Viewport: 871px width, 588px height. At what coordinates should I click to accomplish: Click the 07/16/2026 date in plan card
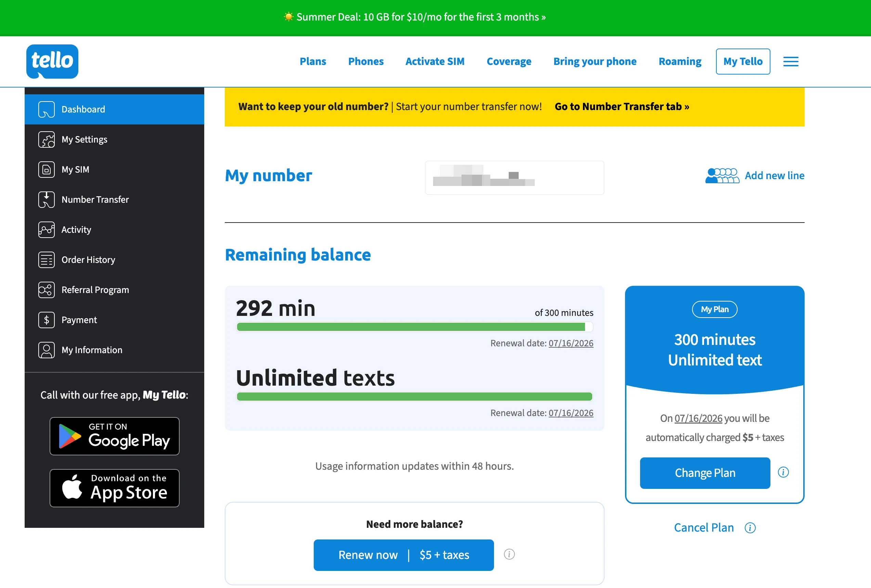tap(698, 418)
